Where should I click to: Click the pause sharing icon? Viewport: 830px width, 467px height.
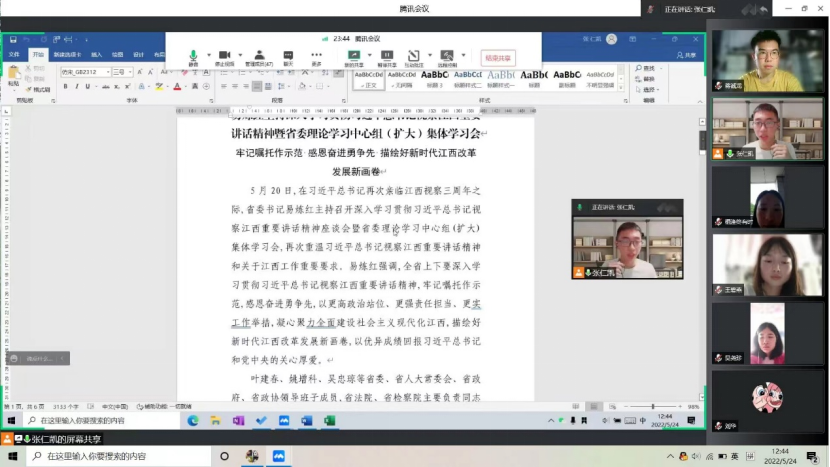[x=387, y=56]
